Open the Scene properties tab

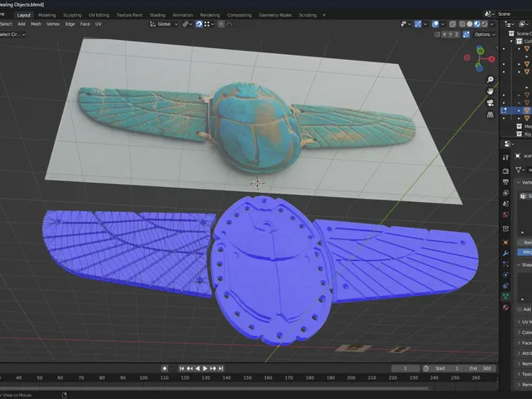[x=505, y=204]
